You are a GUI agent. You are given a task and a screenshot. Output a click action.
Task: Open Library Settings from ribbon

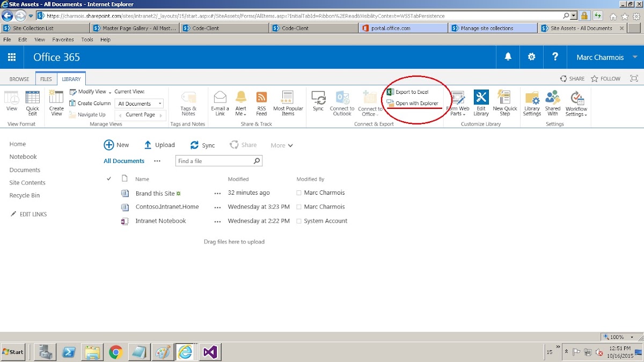[532, 103]
